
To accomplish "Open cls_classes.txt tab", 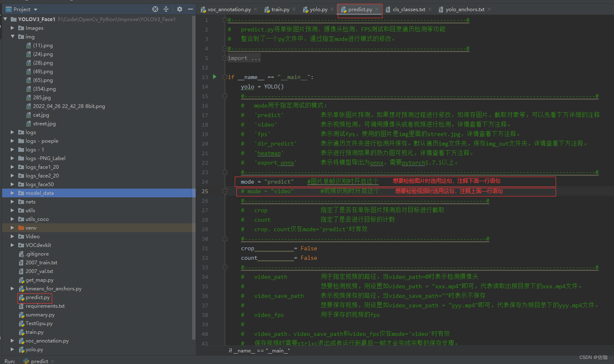I will point(409,9).
